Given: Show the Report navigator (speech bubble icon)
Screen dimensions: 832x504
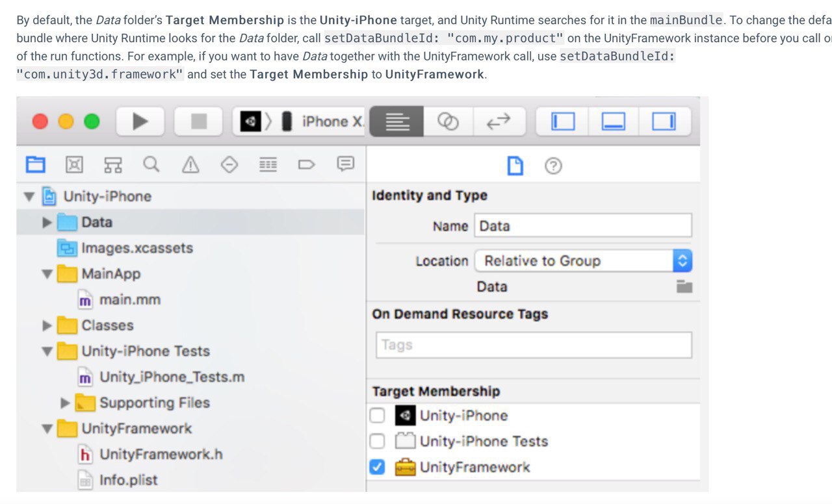Looking at the screenshot, I should click(345, 164).
